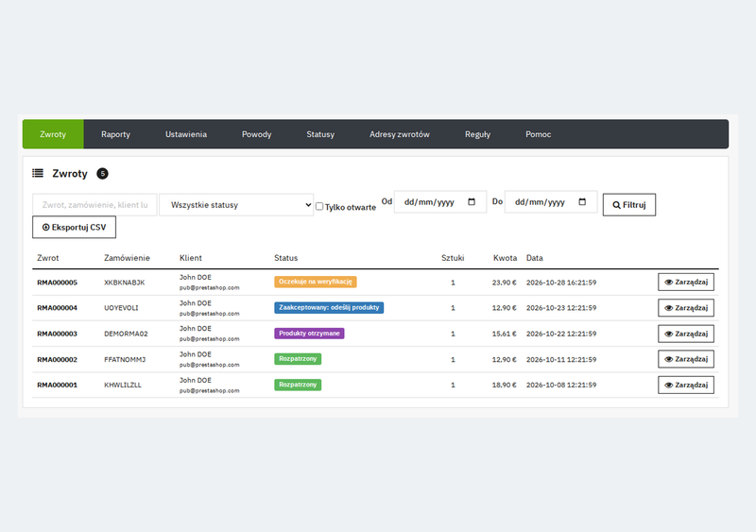
Task: Select the Statusy tab
Action: tap(320, 134)
